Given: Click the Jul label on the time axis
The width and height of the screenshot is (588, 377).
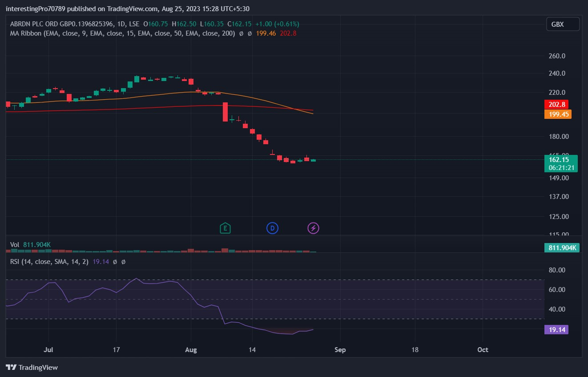Looking at the screenshot, I should click(x=48, y=350).
